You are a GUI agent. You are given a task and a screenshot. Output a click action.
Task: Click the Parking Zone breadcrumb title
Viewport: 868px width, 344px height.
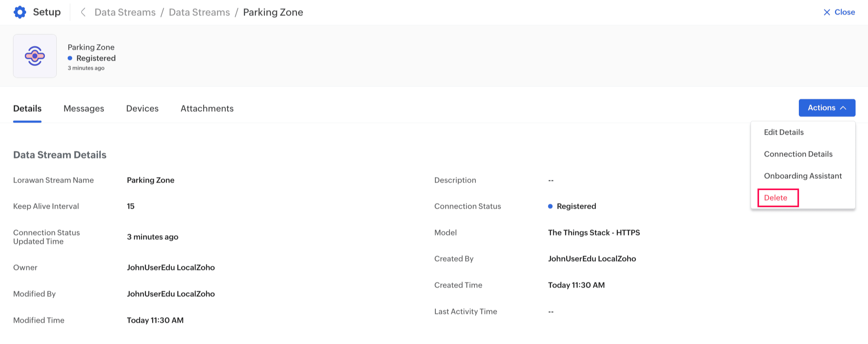[273, 12]
